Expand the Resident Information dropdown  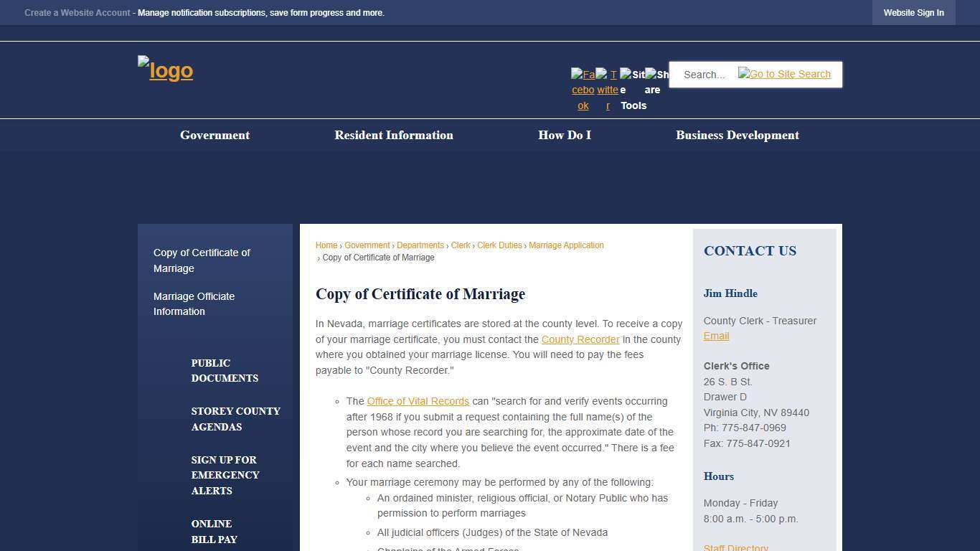click(393, 135)
